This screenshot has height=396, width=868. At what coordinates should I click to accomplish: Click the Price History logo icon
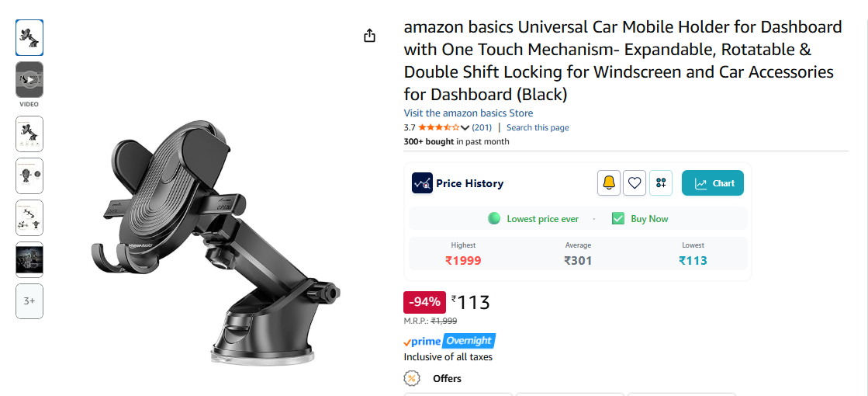422,183
